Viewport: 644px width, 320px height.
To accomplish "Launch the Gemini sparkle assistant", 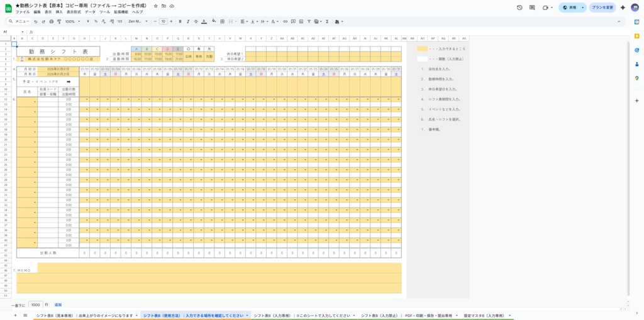I will click(x=623, y=8).
